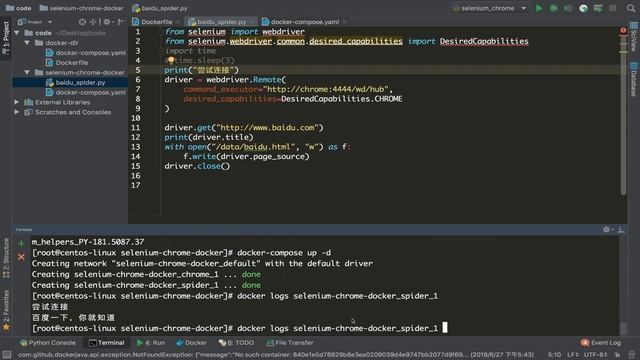Click the tool windows toggle in status bar corner

pyautogui.click(x=7, y=355)
